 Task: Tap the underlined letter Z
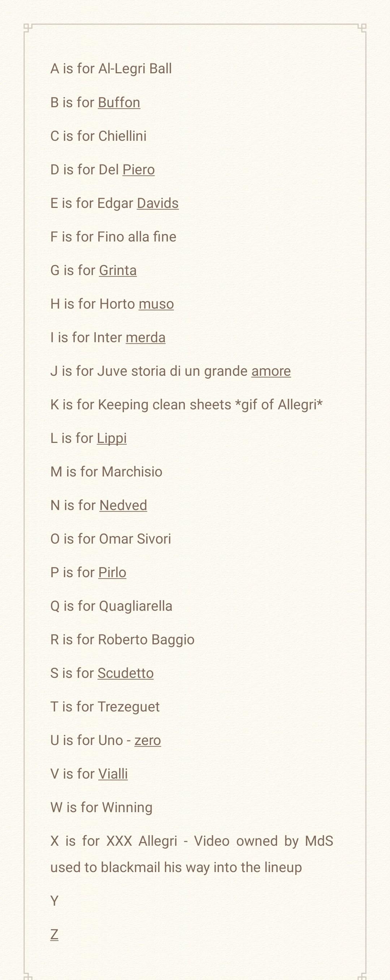55,935
